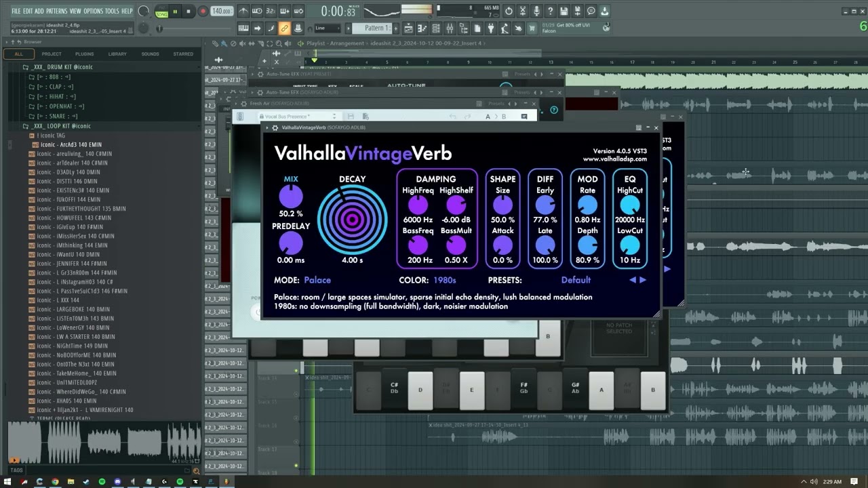The image size is (868, 488).
Task: Click the Mod Rate knob
Action: coord(587,205)
